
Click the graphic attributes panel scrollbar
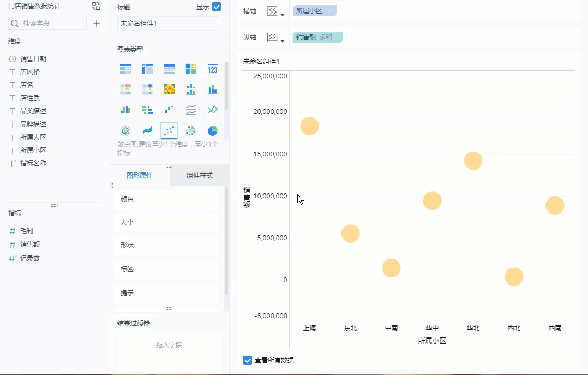226,241
